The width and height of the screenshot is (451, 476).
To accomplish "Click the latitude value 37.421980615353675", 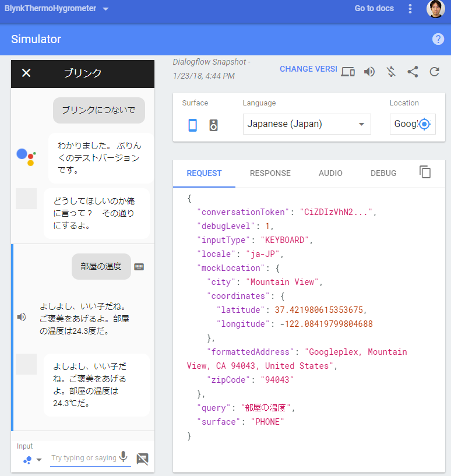I will (319, 310).
